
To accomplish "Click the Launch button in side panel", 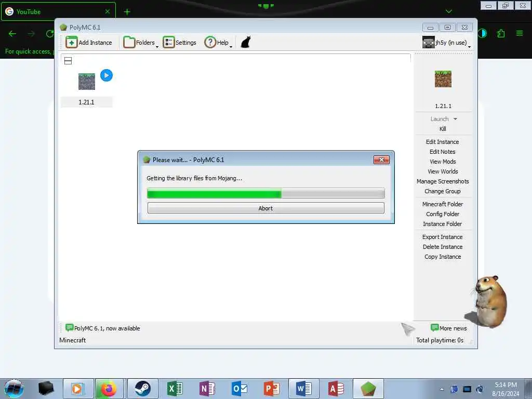I will coord(440,119).
